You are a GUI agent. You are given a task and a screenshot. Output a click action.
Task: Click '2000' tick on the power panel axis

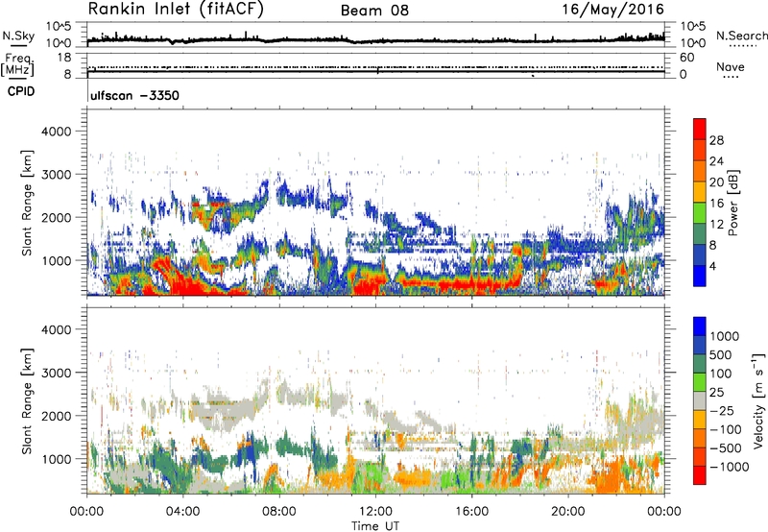(57, 217)
